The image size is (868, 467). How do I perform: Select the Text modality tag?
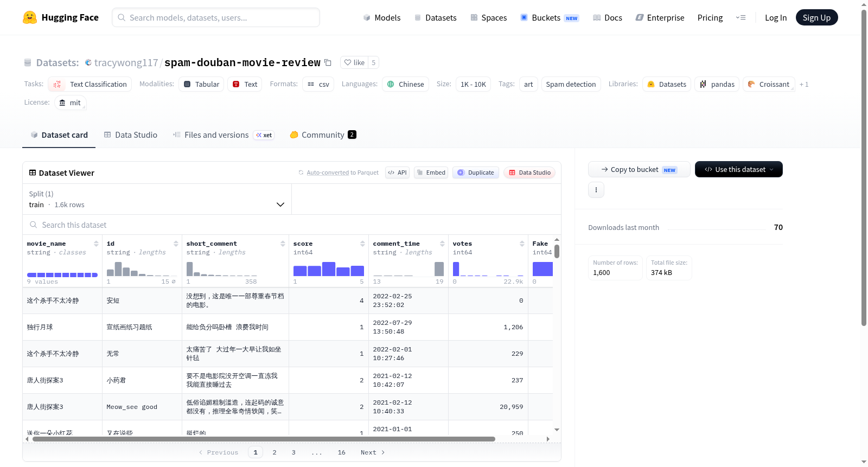click(245, 84)
